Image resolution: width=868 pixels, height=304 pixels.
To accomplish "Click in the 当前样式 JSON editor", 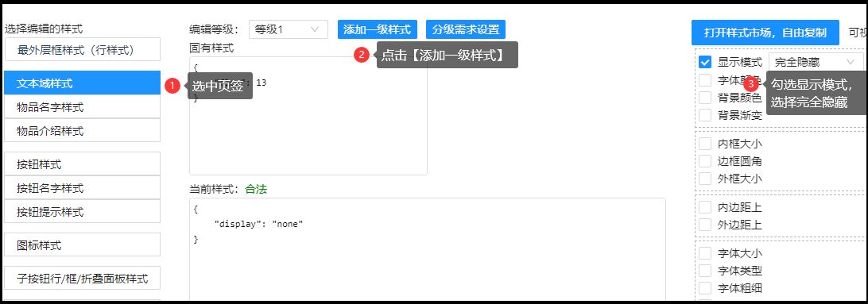I will point(428,250).
